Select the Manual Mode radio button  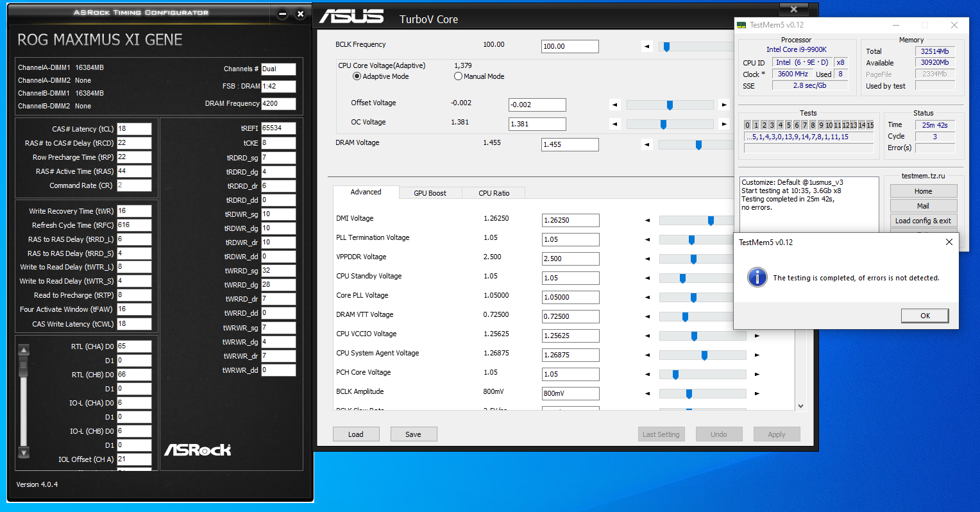458,76
